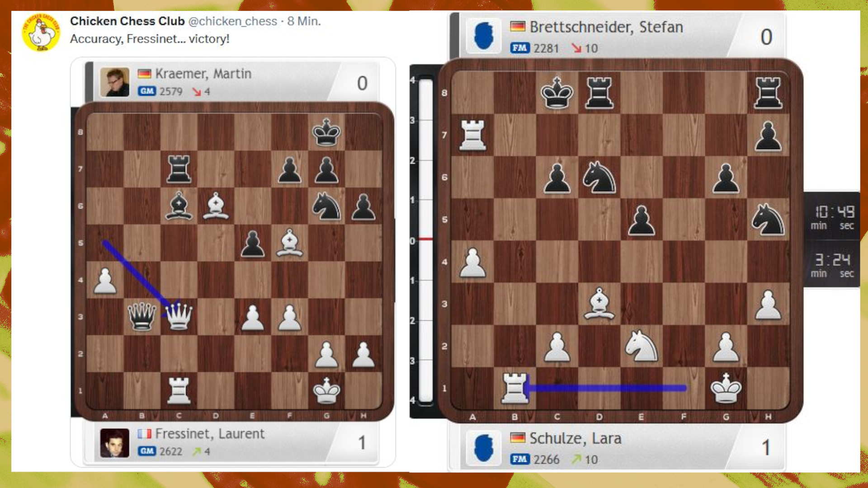The image size is (868, 488).
Task: Click Laurent Fressinet's player photo
Action: point(115,443)
